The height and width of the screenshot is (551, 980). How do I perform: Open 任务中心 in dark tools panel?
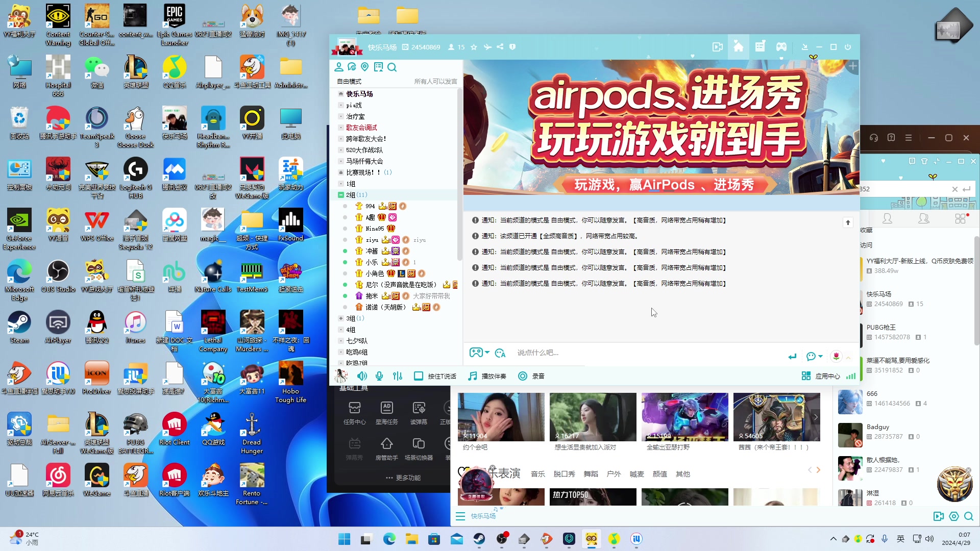[354, 413]
